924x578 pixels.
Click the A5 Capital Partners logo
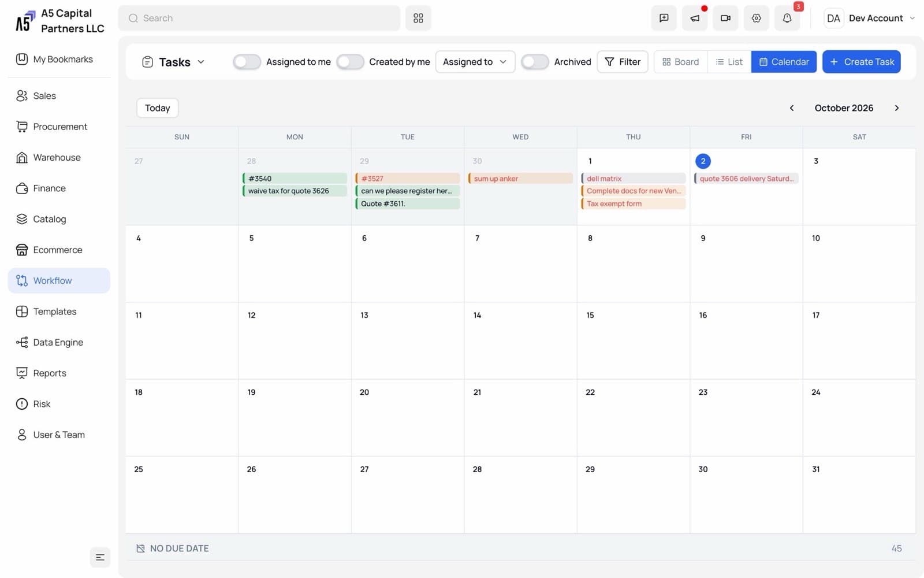(x=25, y=21)
